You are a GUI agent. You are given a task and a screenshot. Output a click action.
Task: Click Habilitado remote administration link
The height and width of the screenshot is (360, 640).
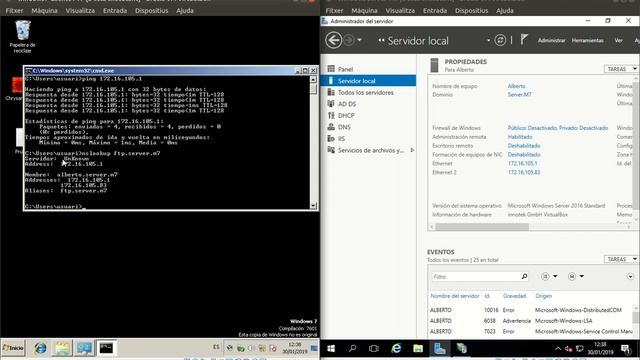pyautogui.click(x=520, y=137)
